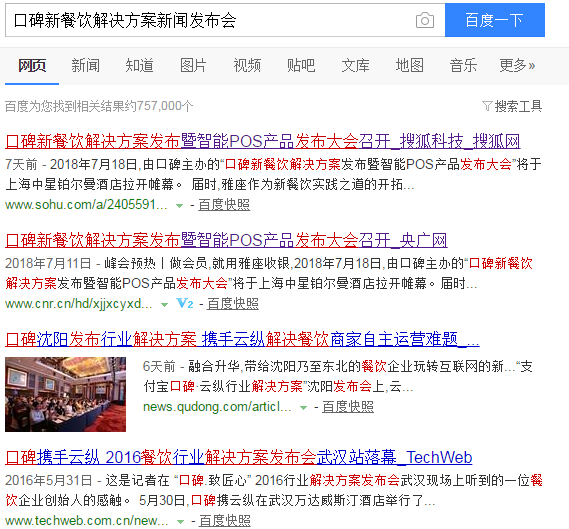Image resolution: width=569 pixels, height=529 pixels.
Task: Click into the search query input field
Action: click(x=210, y=20)
